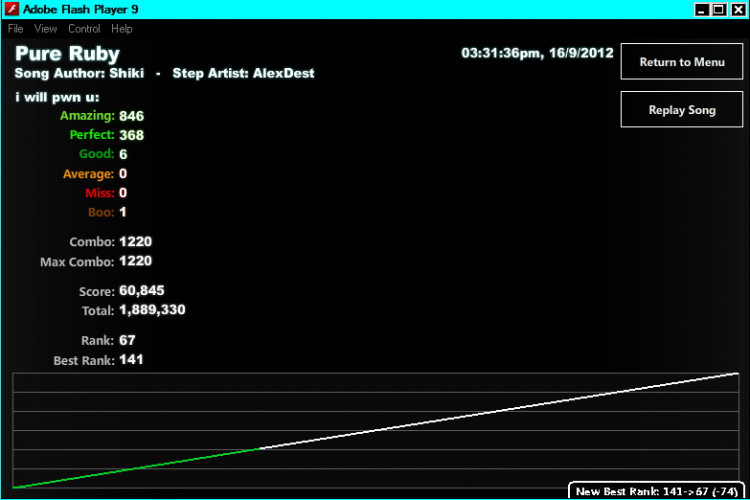Minimize the Flash Player window
The width and height of the screenshot is (750, 500).
click(x=701, y=10)
